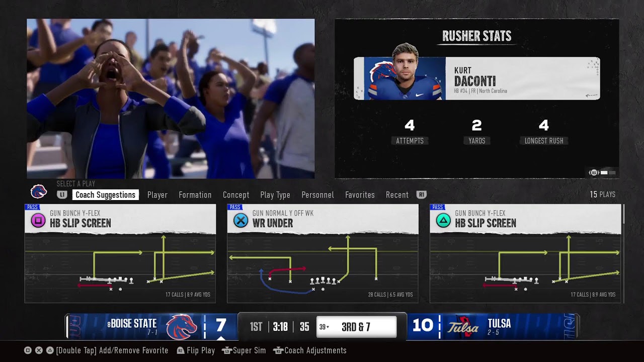Click the SELECT A PLAY heading
644x362 pixels.
click(76, 184)
